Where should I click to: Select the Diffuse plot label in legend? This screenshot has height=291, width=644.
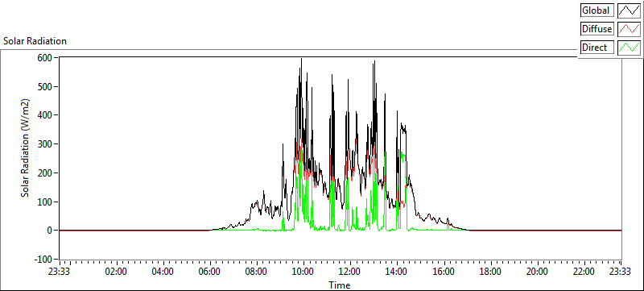coord(597,29)
